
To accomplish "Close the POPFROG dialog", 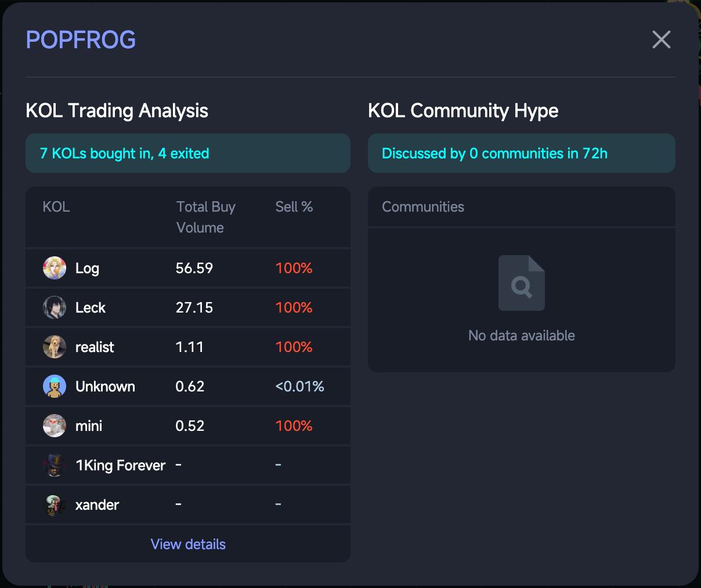I will click(661, 39).
